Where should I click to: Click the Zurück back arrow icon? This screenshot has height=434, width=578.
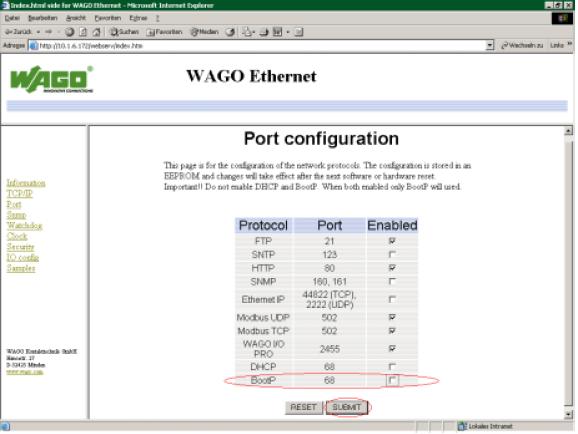(8, 32)
